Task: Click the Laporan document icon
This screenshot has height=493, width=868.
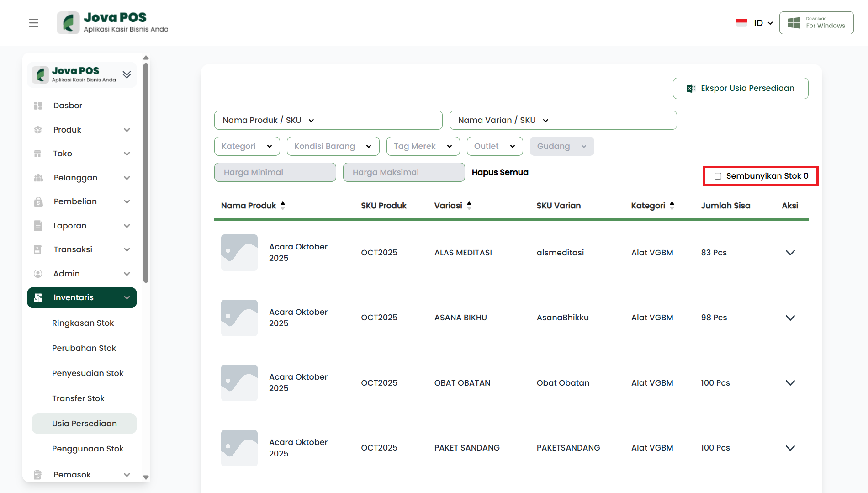Action: click(38, 226)
